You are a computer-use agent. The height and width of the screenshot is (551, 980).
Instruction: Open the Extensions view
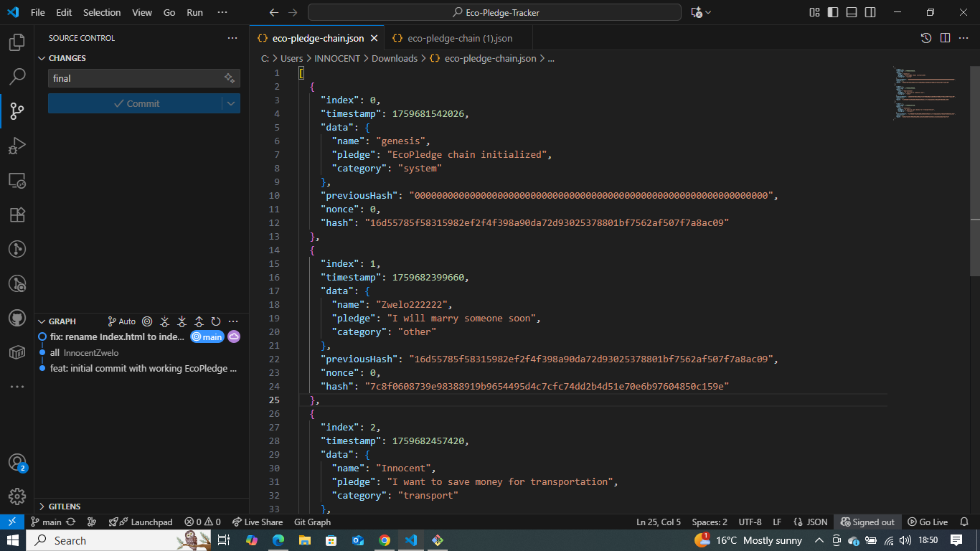coord(17,215)
